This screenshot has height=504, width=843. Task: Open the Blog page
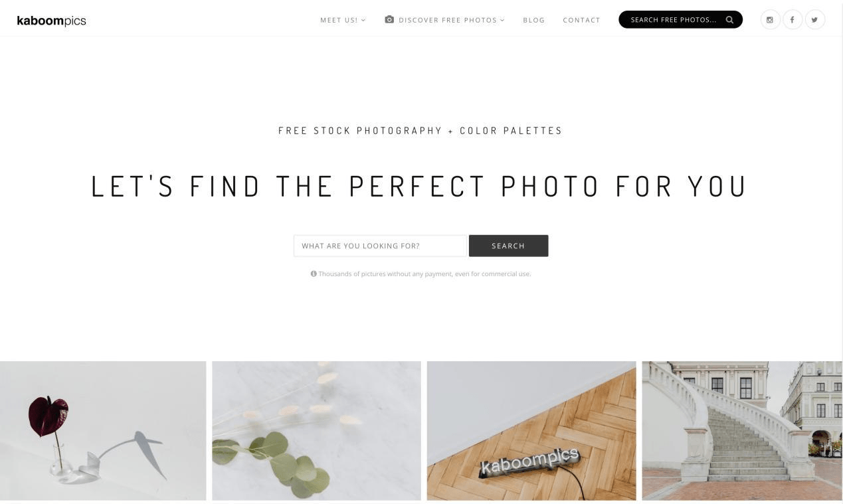534,20
